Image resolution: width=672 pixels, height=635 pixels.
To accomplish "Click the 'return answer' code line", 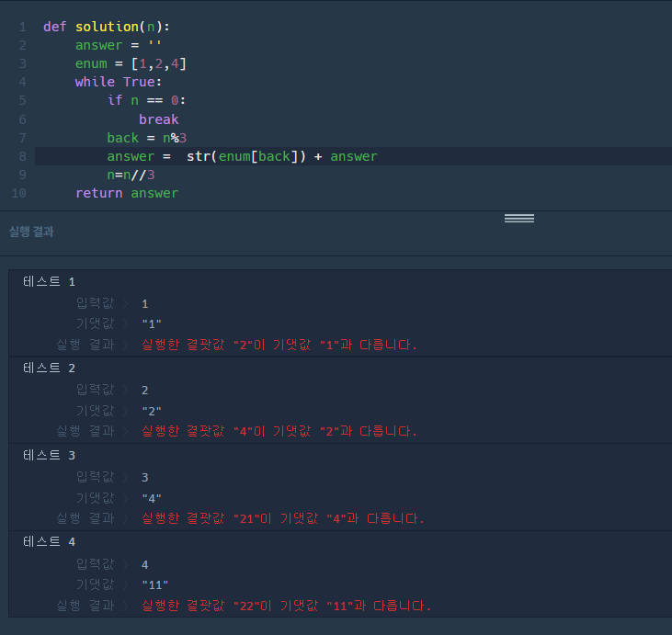I will click(127, 193).
